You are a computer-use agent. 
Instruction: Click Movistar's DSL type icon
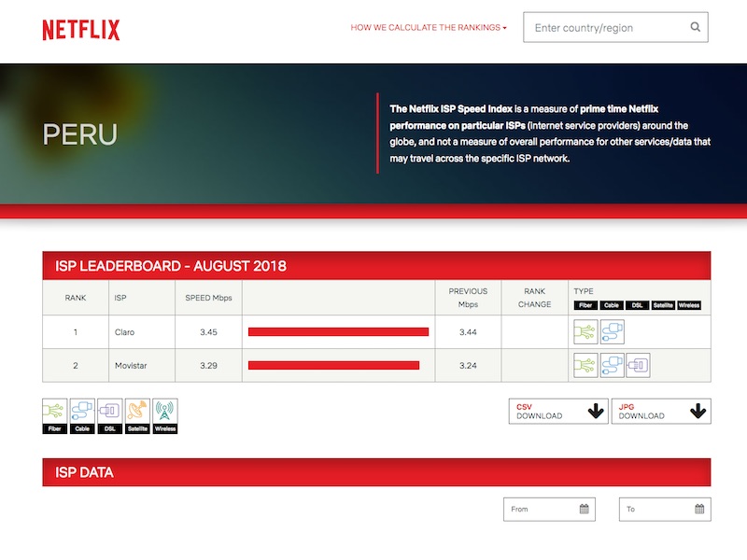click(x=638, y=365)
